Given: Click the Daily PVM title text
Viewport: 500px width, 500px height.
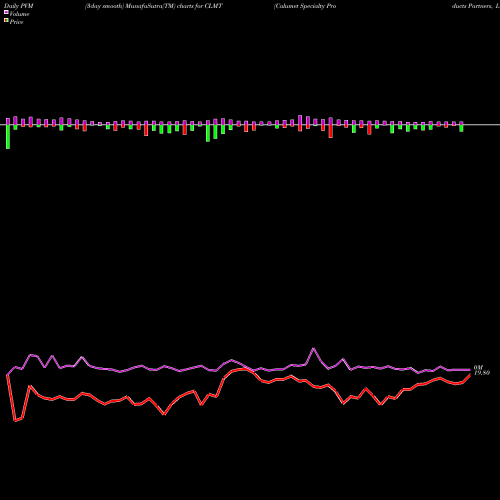Looking at the screenshot, I should pos(19,6).
